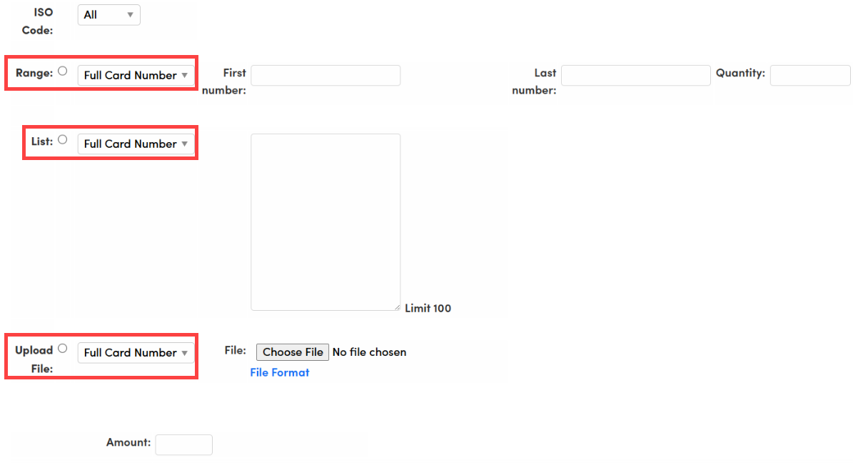
Task: Select the Range radio button
Action: (63, 71)
